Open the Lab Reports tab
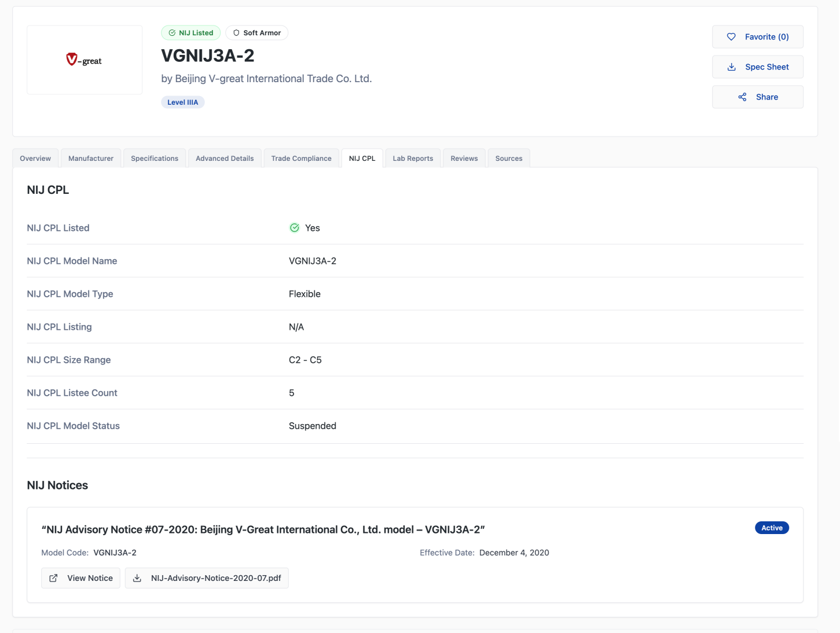Image resolution: width=840 pixels, height=633 pixels. coord(413,158)
